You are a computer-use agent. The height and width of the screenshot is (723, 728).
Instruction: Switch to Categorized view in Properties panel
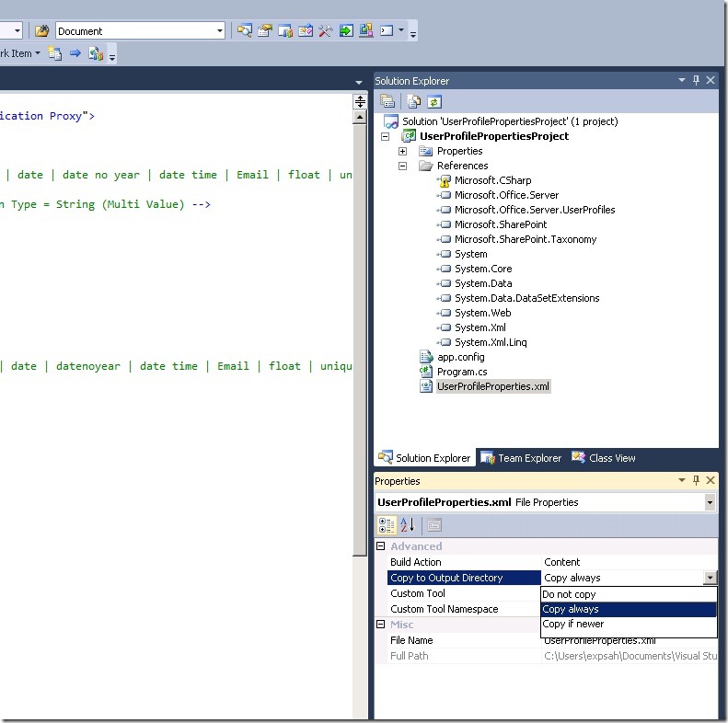click(x=387, y=525)
